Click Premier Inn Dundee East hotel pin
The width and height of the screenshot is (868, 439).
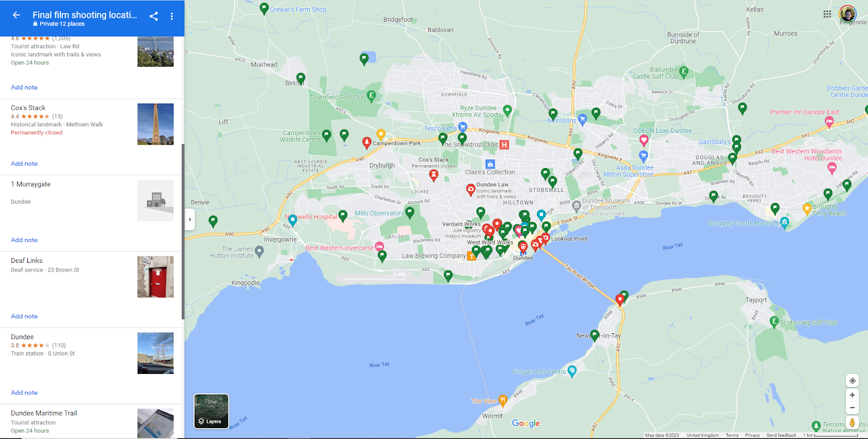(829, 122)
